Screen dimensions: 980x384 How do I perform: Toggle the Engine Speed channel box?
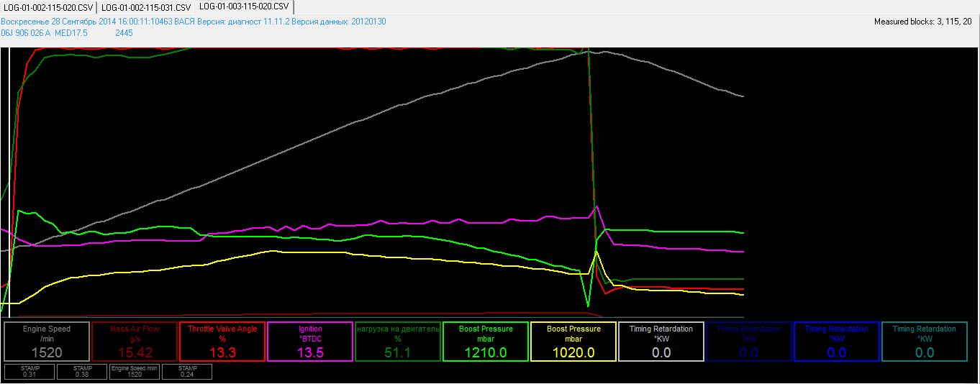tap(47, 341)
